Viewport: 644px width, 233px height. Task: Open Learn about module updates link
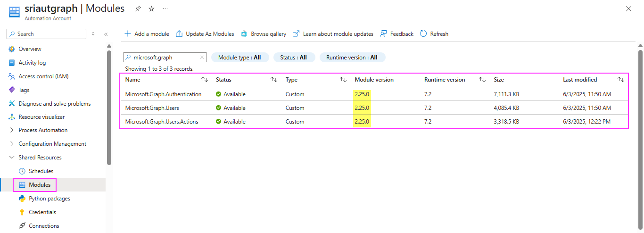[x=333, y=34]
